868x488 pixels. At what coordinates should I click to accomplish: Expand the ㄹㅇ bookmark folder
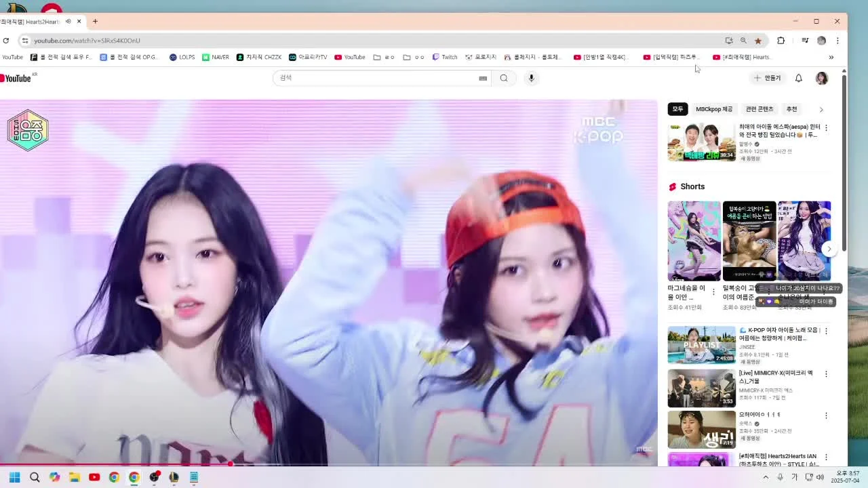[x=384, y=58]
